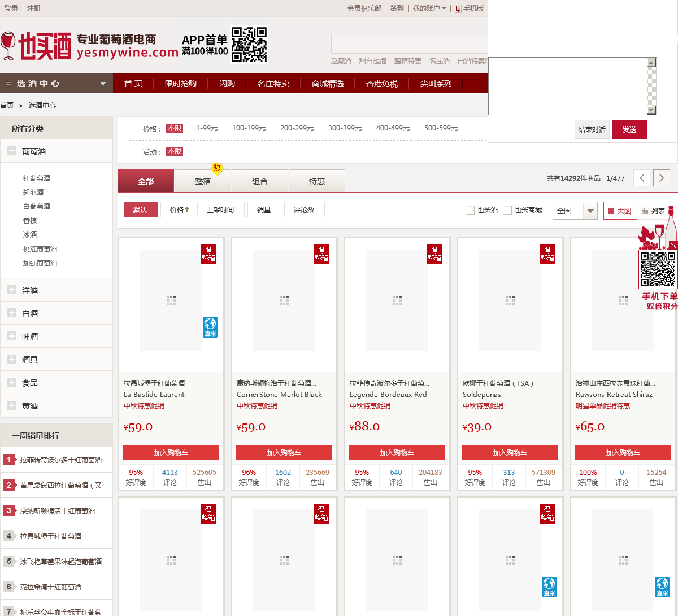The image size is (678, 616).
Task: Go to next results page arrow
Action: tap(662, 178)
